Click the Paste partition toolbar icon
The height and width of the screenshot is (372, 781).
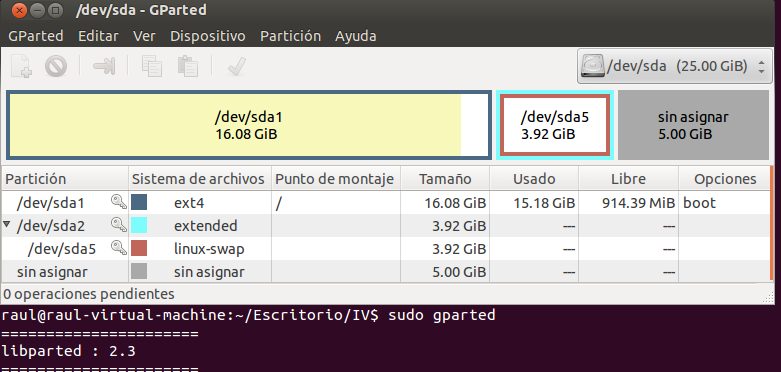(x=188, y=66)
